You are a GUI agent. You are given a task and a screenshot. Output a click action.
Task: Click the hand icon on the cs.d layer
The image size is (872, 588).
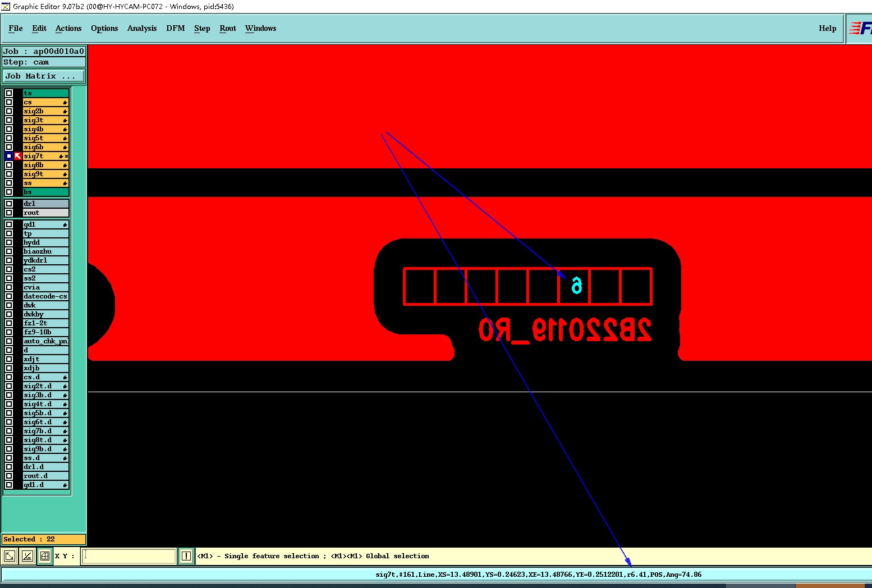click(x=65, y=377)
